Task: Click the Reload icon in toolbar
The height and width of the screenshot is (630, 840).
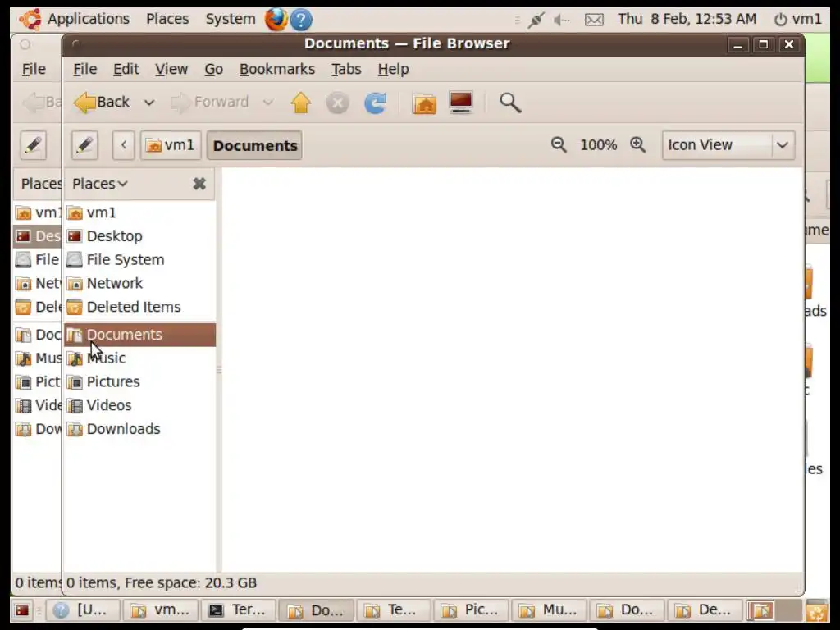Action: (x=375, y=103)
